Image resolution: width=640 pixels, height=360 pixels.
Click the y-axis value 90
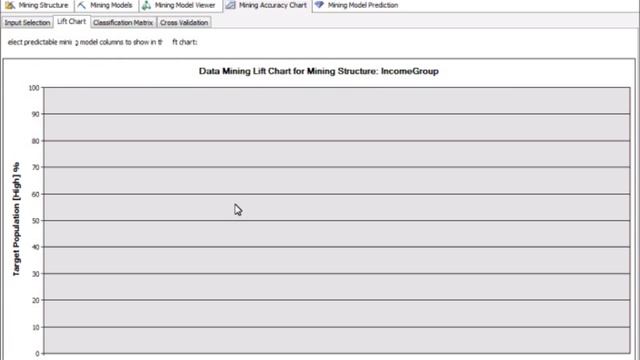coord(36,114)
